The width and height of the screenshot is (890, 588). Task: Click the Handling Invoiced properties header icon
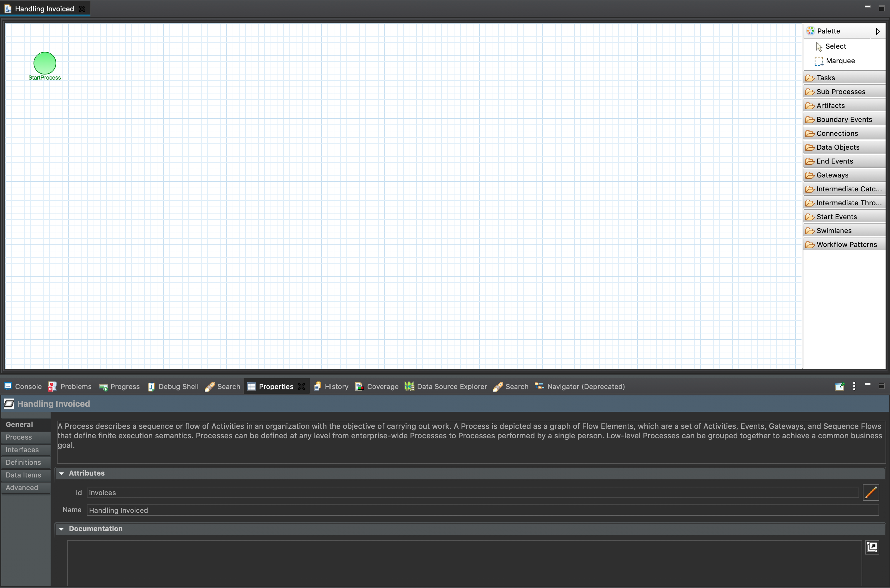(x=9, y=404)
